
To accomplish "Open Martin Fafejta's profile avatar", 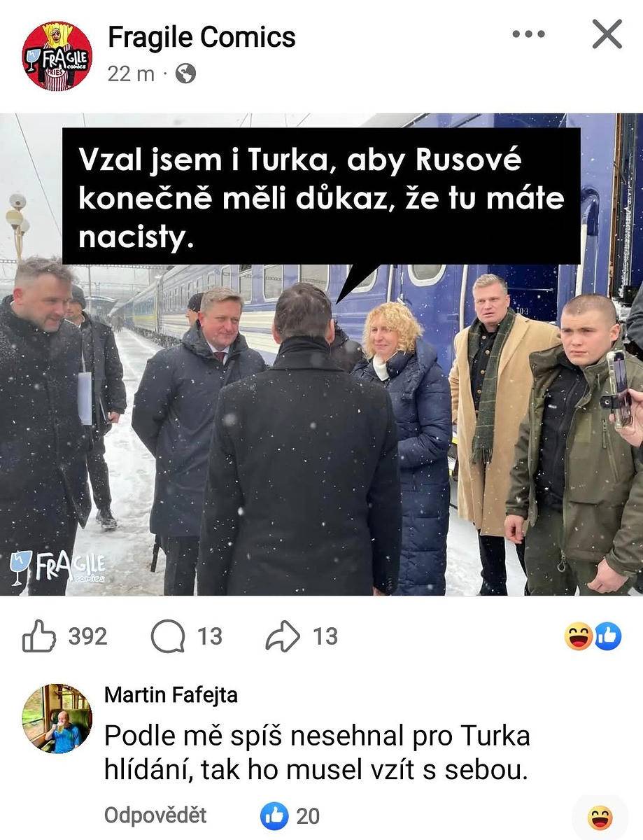I will tap(57, 719).
